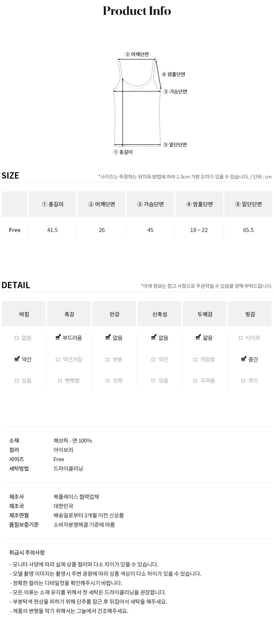Click the Product Info heading
Image resolution: width=274 pixels, height=644 pixels.
(137, 11)
